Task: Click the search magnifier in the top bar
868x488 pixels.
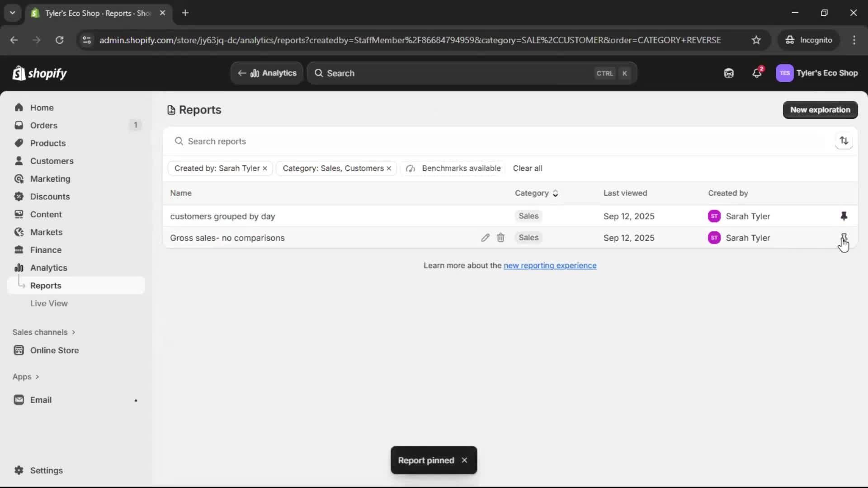Action: pos(319,73)
